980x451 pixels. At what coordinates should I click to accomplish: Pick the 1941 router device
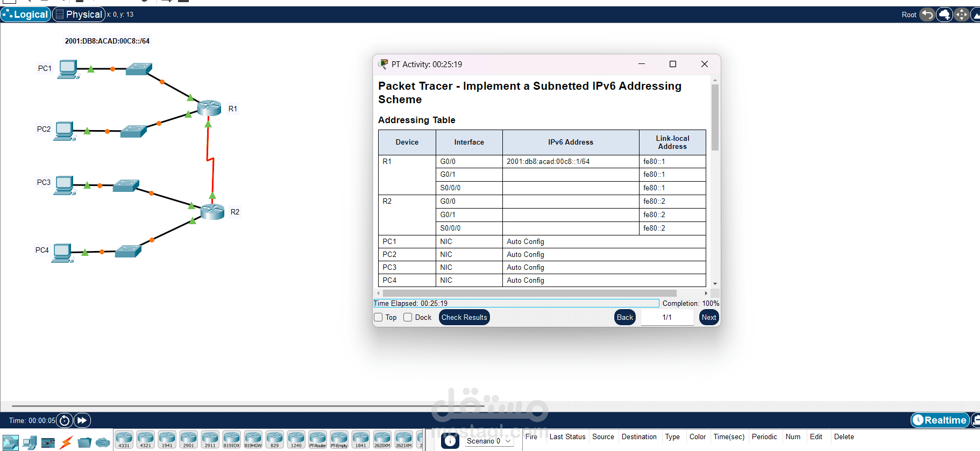[x=167, y=440]
